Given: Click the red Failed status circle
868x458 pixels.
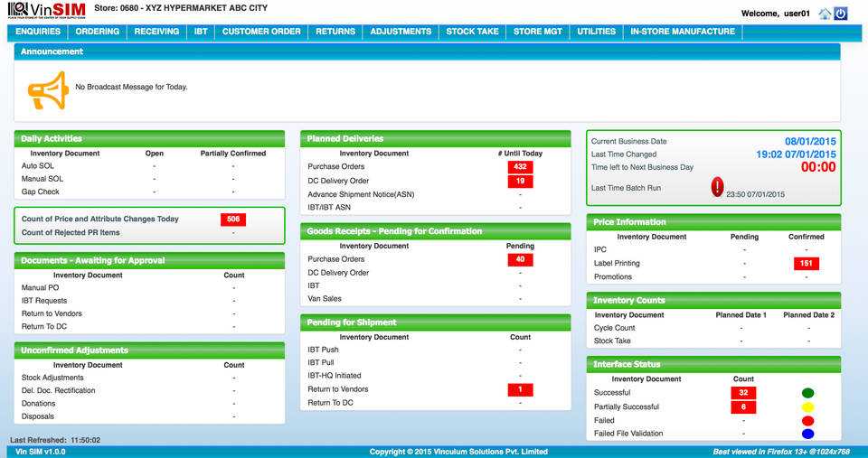Looking at the screenshot, I should pos(807,420).
